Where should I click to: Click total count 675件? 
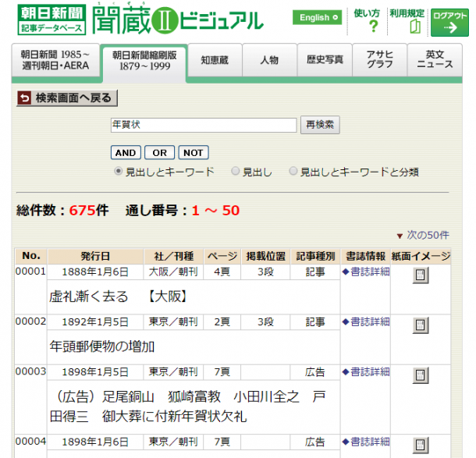89,211
